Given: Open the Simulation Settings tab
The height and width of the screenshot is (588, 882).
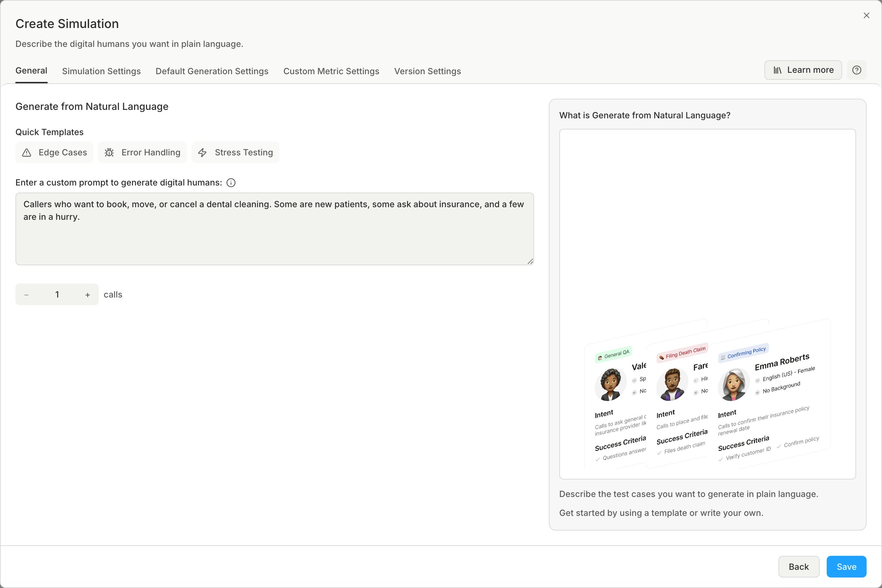Looking at the screenshot, I should [x=101, y=71].
